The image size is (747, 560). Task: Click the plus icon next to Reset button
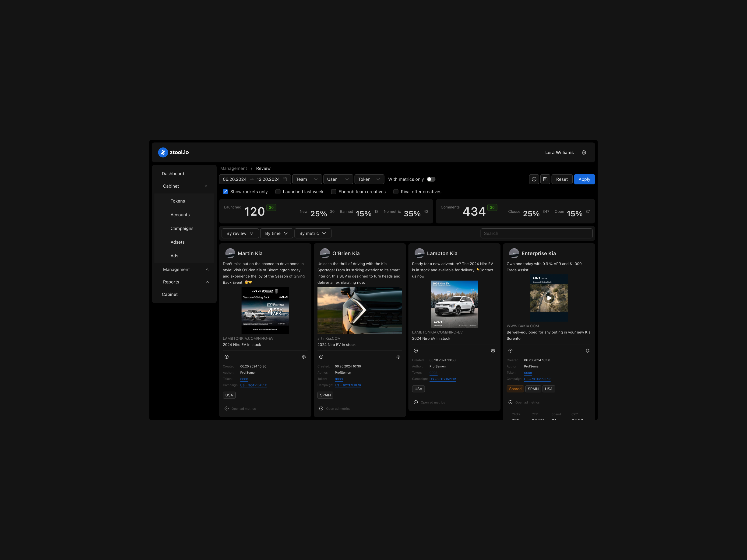click(534, 179)
